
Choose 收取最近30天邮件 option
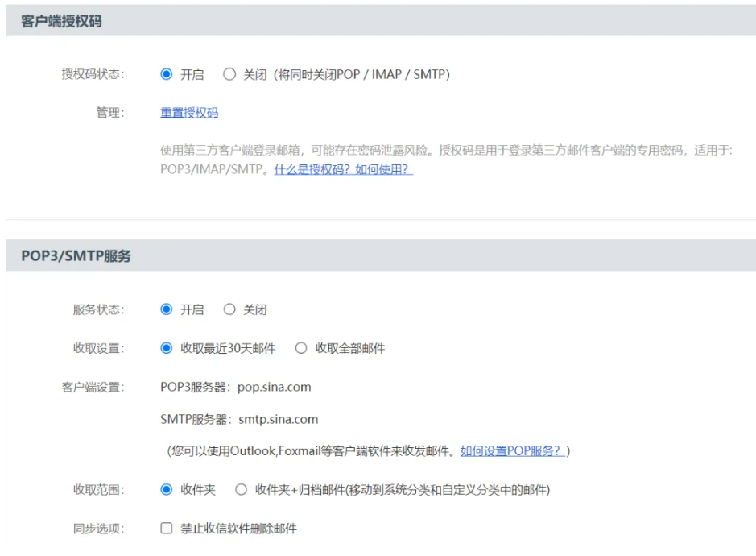167,348
